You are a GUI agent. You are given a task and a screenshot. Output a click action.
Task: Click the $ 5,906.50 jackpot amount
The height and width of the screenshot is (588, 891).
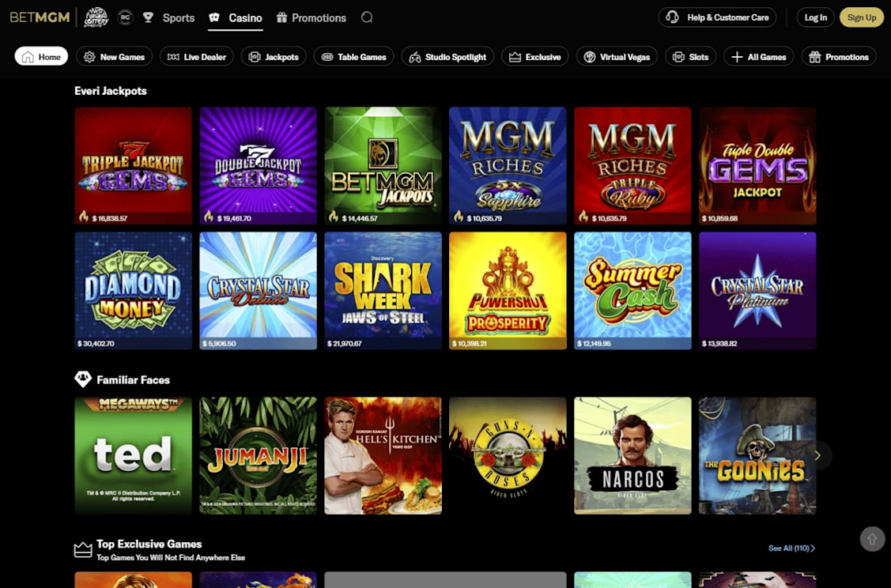tap(219, 343)
